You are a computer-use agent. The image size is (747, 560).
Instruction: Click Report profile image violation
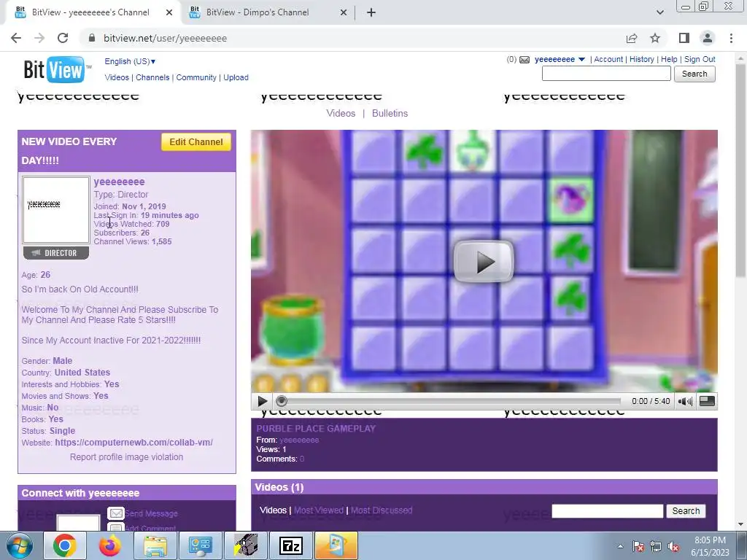pos(126,457)
